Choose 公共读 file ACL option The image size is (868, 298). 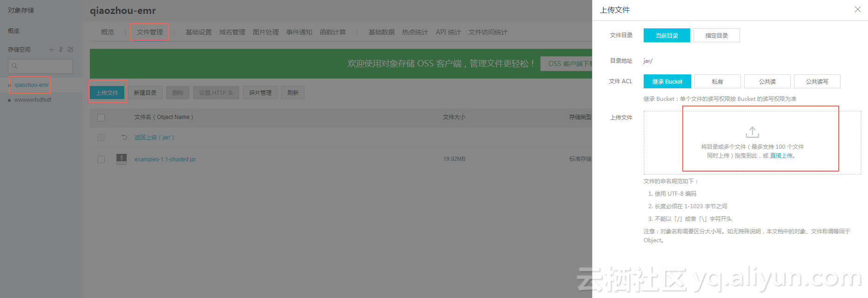767,81
